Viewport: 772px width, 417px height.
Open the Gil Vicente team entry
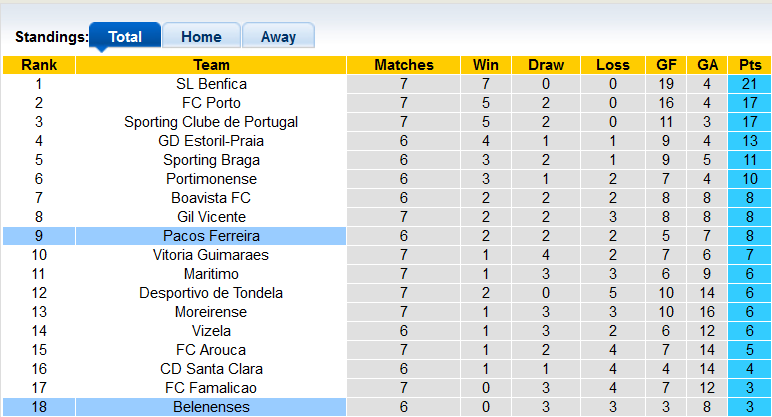211,217
